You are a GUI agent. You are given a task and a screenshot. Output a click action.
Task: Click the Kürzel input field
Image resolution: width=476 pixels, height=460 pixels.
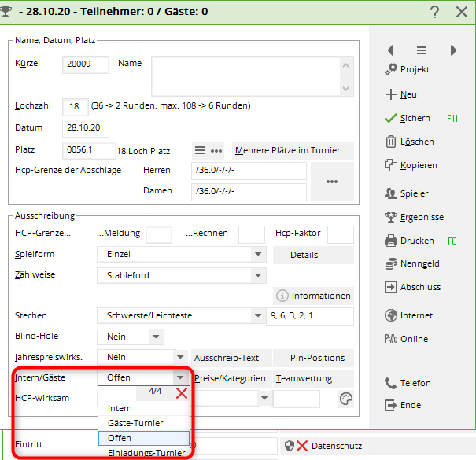[x=85, y=64]
